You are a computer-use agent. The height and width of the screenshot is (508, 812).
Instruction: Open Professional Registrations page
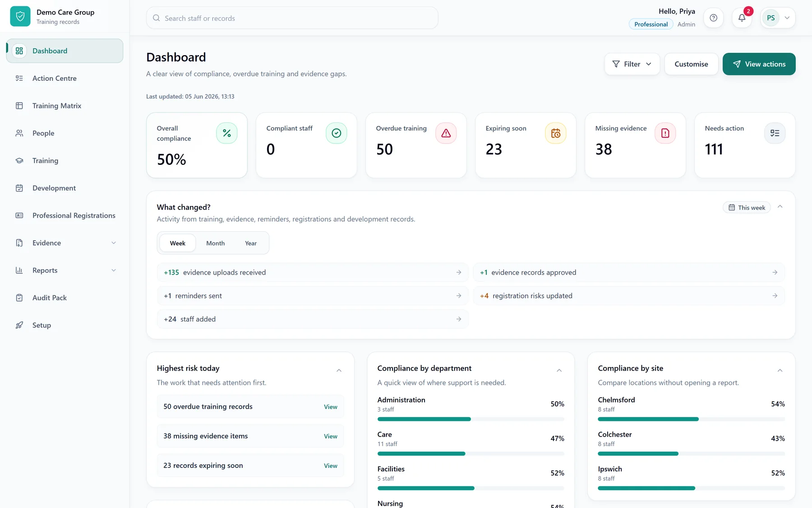click(x=65, y=215)
